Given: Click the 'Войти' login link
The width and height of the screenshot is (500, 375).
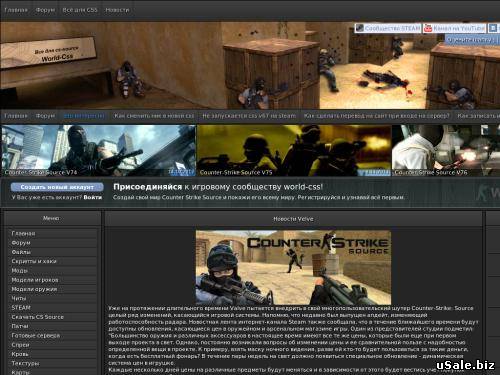Looking at the screenshot, I should pos(92,197).
